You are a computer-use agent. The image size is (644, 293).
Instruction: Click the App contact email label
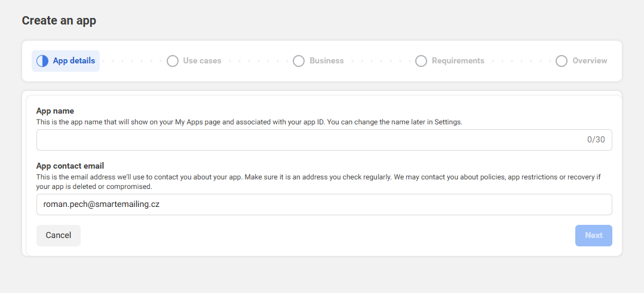tap(70, 166)
